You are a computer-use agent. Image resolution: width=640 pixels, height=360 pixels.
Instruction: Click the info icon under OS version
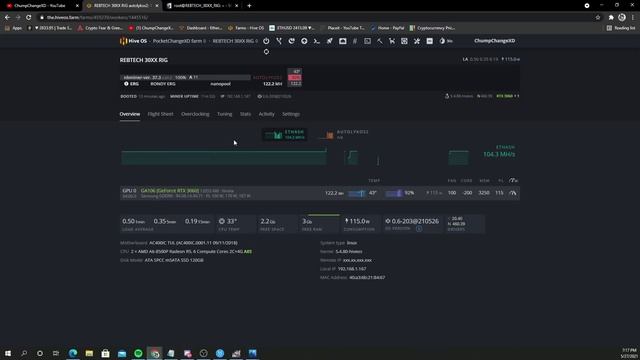tap(419, 229)
